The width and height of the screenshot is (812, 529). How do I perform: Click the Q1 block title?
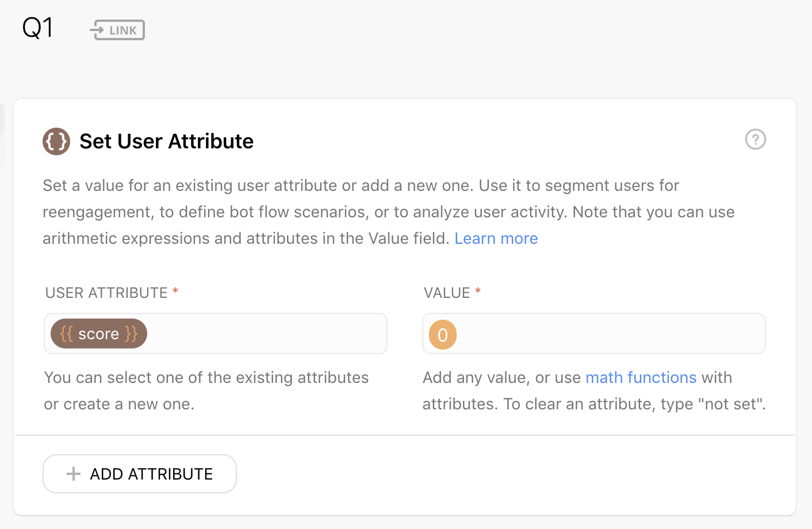(38, 28)
